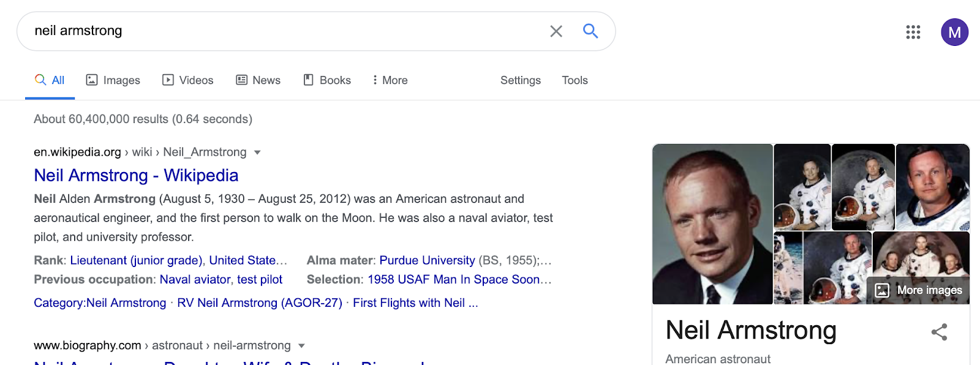Open the RV Neil Armstrong (AGOR-27) link
This screenshot has width=980, height=365.
[260, 303]
